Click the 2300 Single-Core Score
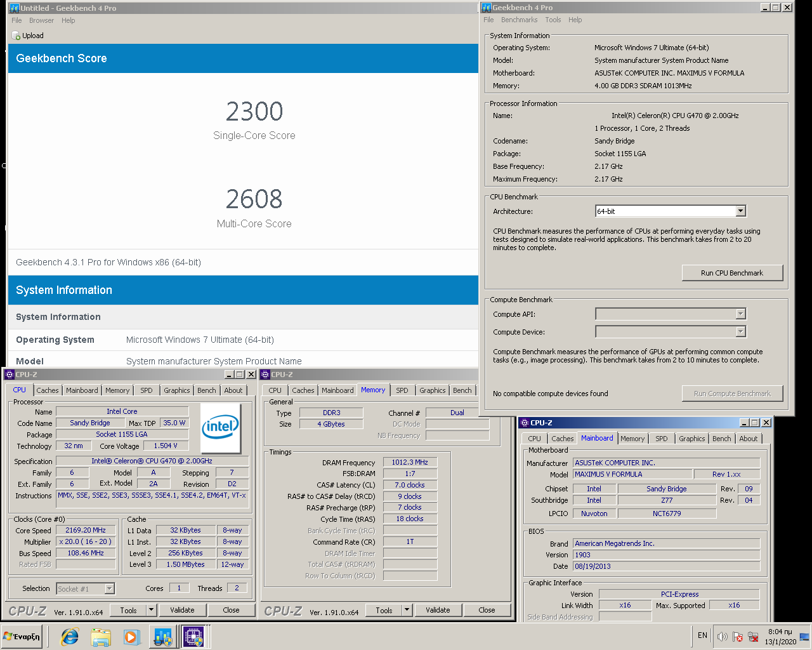 click(254, 112)
